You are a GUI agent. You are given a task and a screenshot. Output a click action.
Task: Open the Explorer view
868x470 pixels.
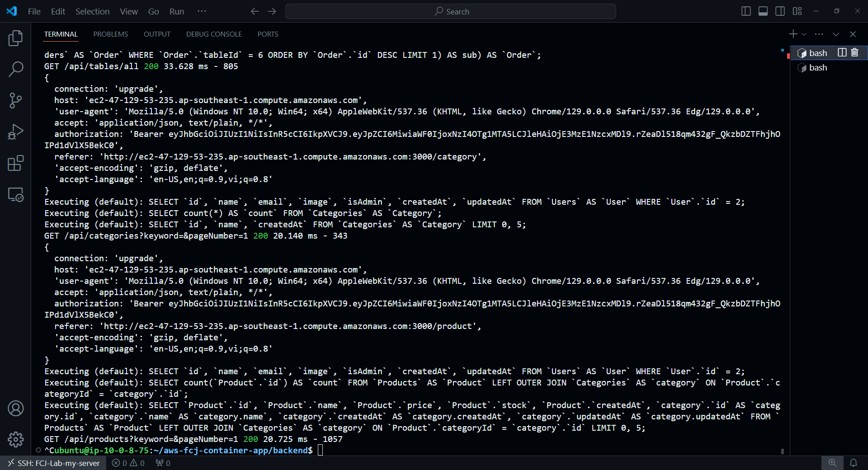tap(15, 38)
